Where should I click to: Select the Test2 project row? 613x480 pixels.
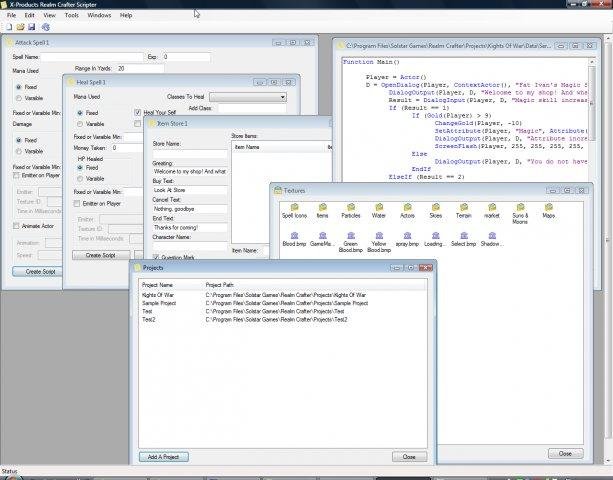click(x=282, y=320)
